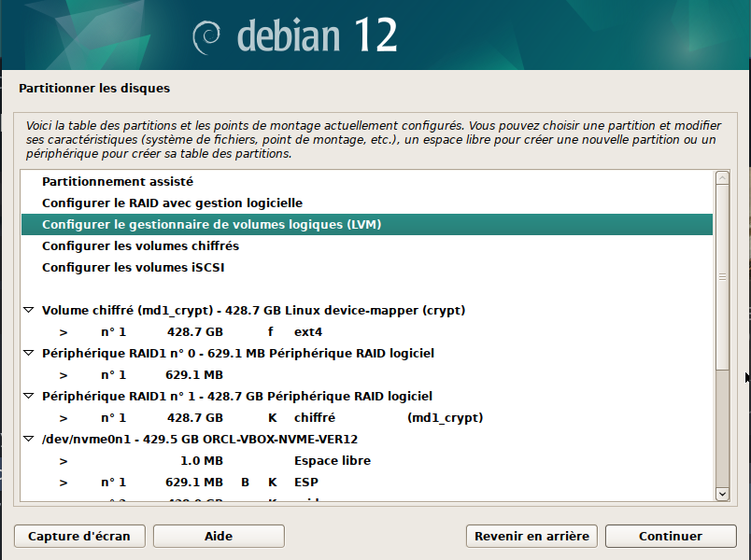Click the arrow marker on 629.1 MB RAID row
751x560 pixels.
(x=64, y=375)
